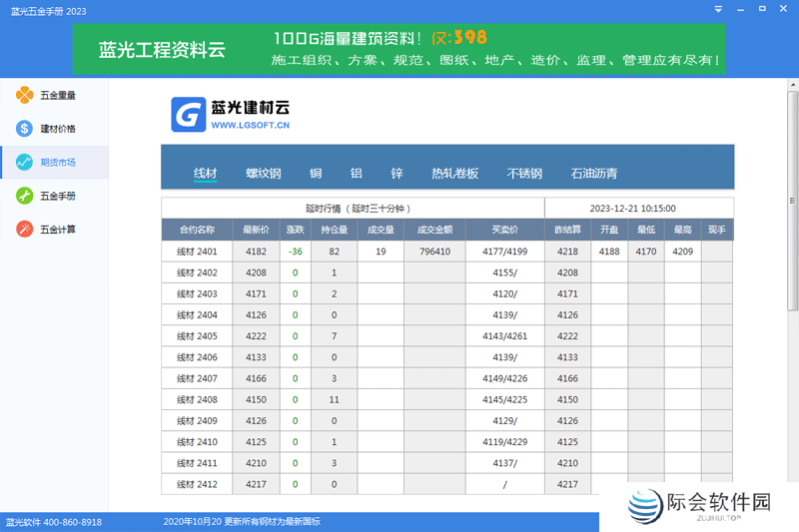Select the 线材 2411 contract row
The width and height of the screenshot is (799, 532).
(447, 463)
